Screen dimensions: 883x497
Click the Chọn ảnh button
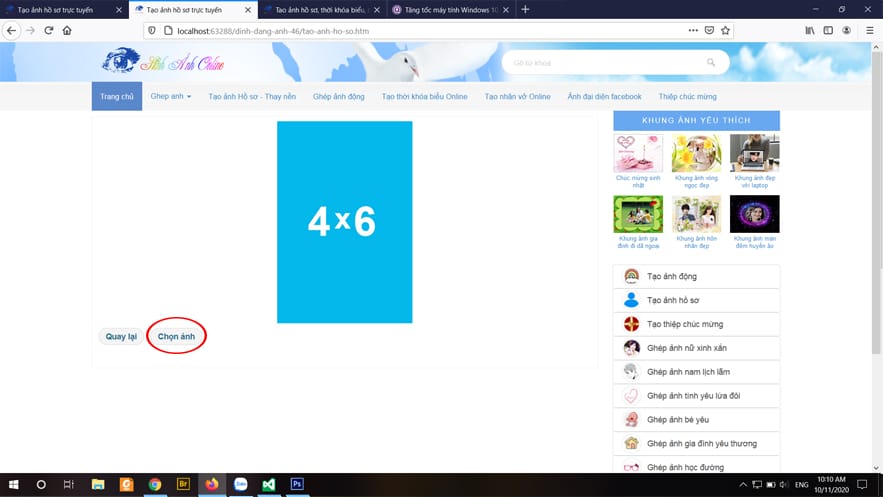[x=176, y=337]
